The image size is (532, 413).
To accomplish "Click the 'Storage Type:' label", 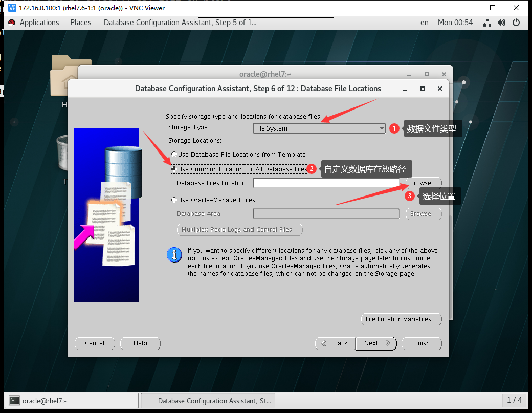I will [x=189, y=127].
